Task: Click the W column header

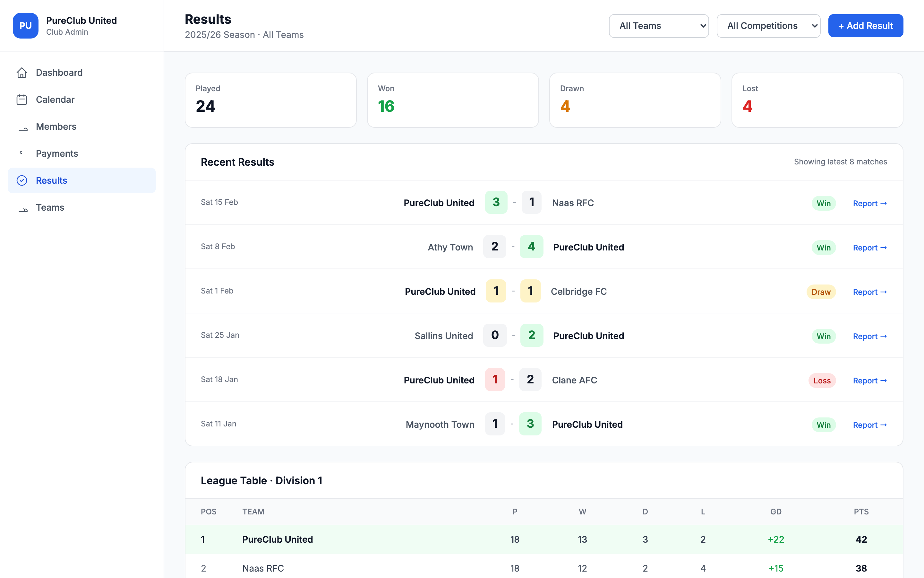Action: click(582, 512)
